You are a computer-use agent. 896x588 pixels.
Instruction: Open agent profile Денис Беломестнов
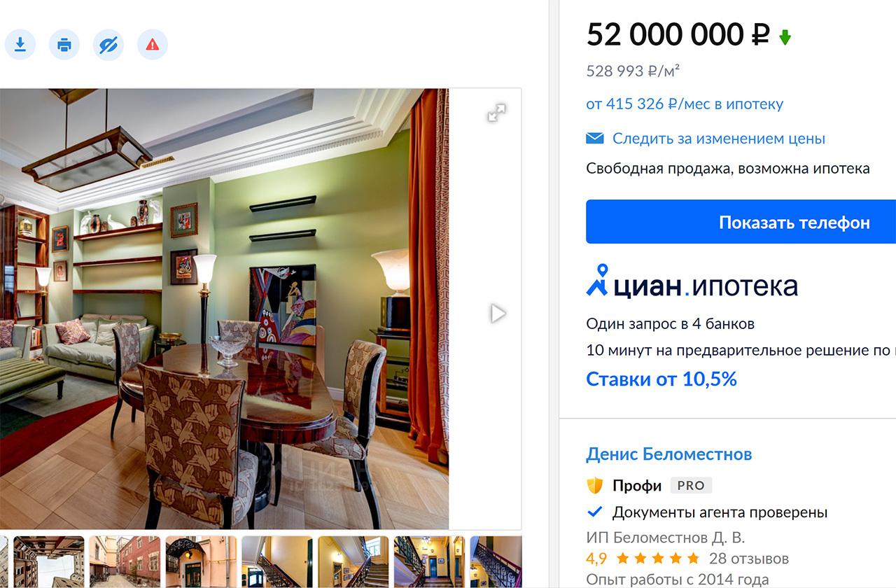click(x=668, y=454)
